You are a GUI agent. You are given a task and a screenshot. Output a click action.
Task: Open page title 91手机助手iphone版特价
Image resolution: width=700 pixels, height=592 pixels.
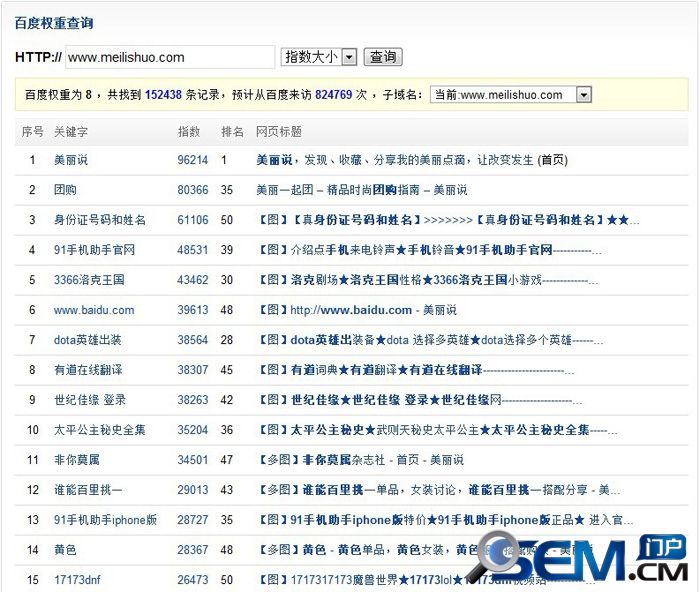pyautogui.click(x=445, y=520)
